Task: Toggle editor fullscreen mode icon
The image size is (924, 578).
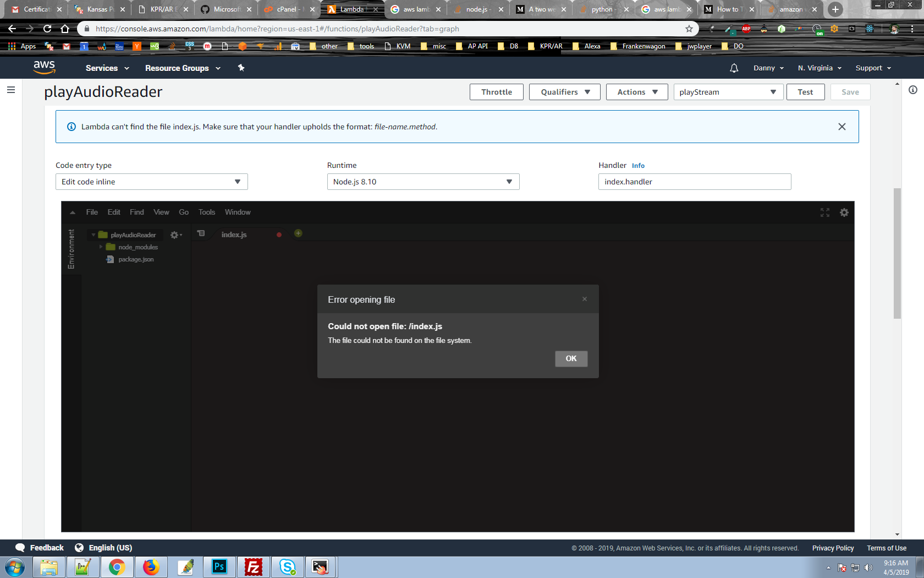Action: pos(825,212)
